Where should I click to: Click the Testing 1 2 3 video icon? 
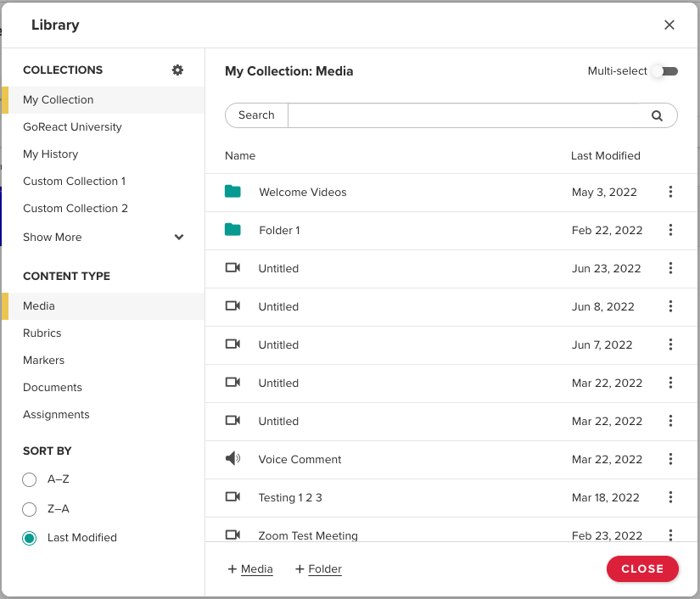[232, 497]
